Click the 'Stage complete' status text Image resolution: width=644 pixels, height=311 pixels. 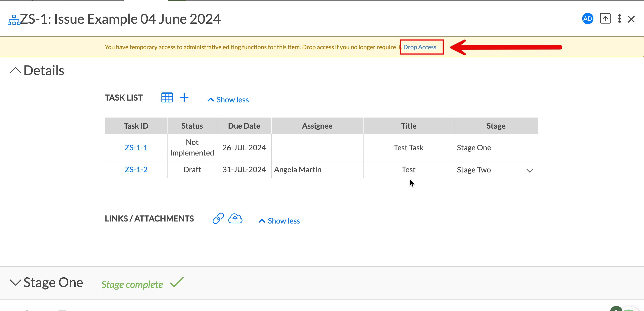(132, 285)
